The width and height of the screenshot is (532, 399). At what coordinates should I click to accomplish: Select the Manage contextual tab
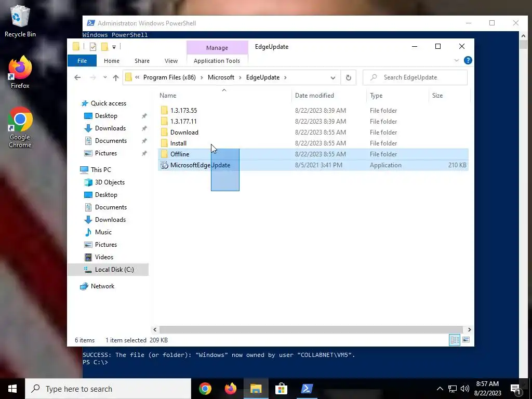(x=217, y=48)
